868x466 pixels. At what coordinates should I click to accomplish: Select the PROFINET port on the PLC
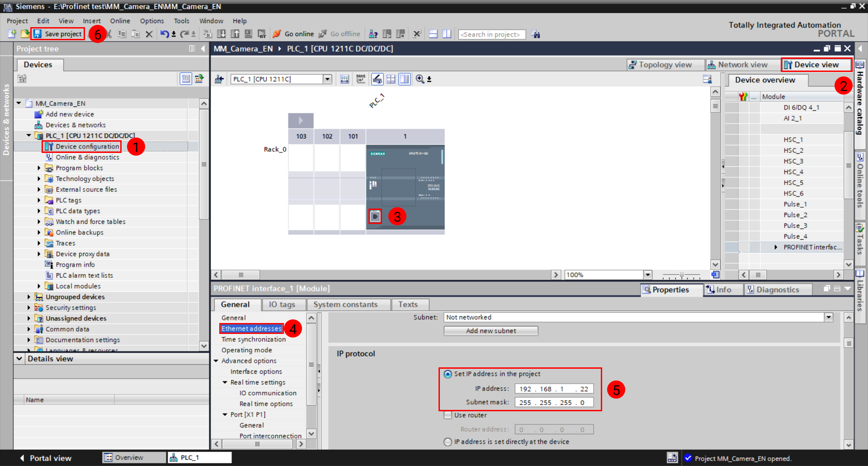click(x=375, y=216)
